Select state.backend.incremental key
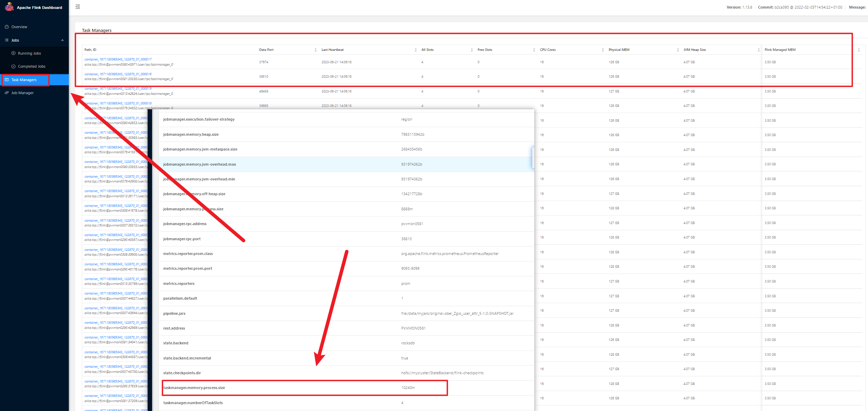This screenshot has height=411, width=868. coord(187,358)
